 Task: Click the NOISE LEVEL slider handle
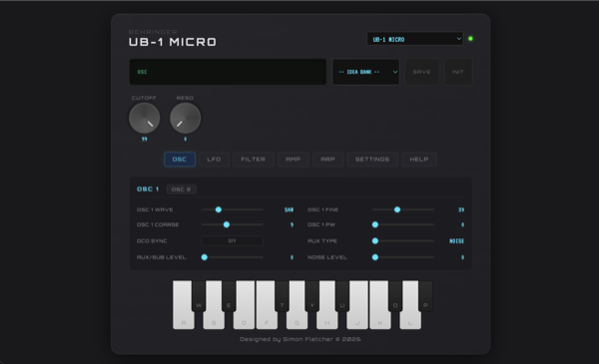pyautogui.click(x=375, y=257)
